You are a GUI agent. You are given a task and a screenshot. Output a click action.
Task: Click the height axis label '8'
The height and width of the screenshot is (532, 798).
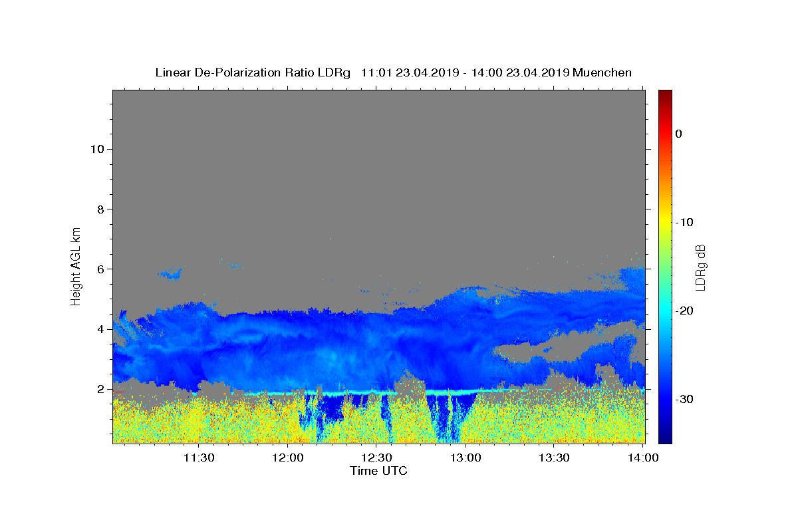point(101,209)
